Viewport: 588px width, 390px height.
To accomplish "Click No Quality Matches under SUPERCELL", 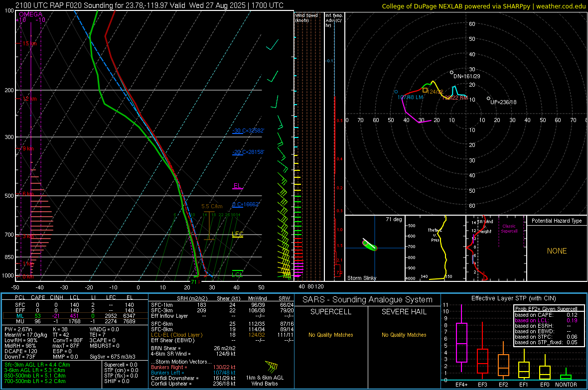I will pyautogui.click(x=331, y=335).
